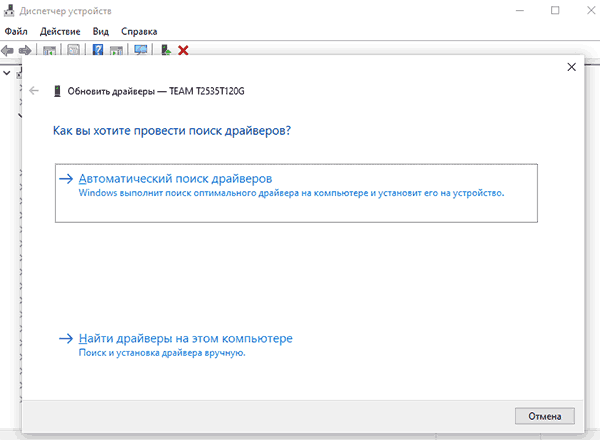This screenshot has width=600, height=440.
Task: Click the toolbar Back arrow in Device Manager
Action: (7, 50)
